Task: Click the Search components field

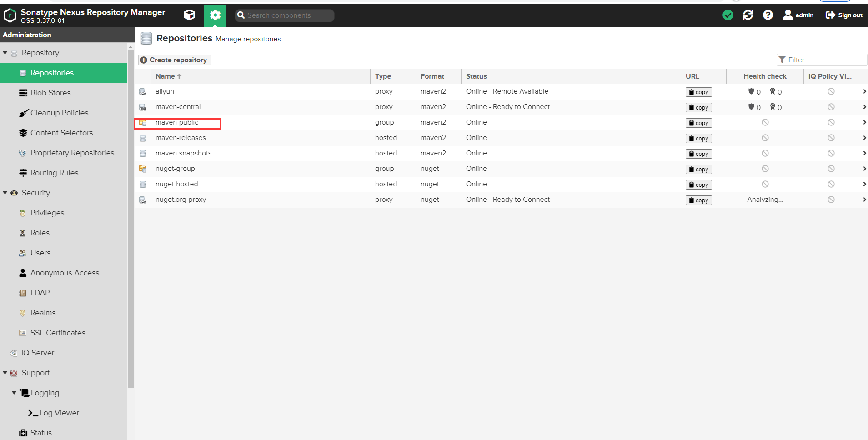Action: coord(285,15)
